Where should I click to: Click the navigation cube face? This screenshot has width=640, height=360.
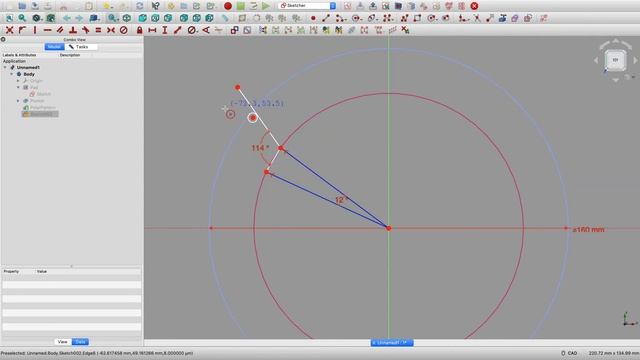(616, 60)
